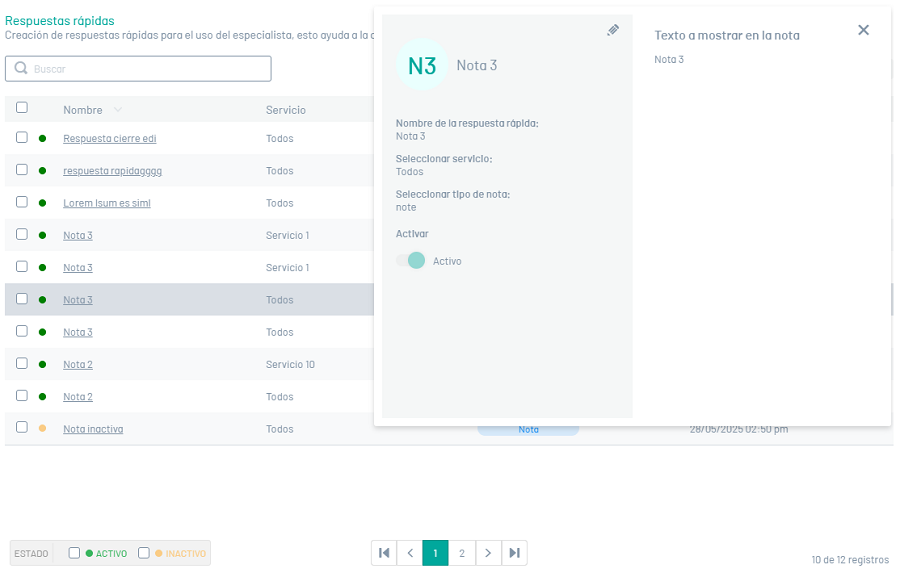The image size is (900, 573).
Task: Click the N3 avatar circle
Action: click(422, 65)
